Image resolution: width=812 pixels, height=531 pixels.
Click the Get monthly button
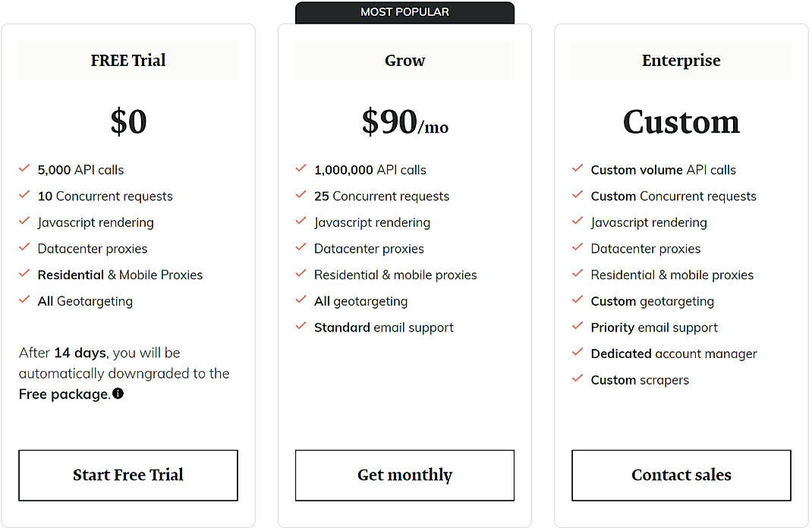404,475
